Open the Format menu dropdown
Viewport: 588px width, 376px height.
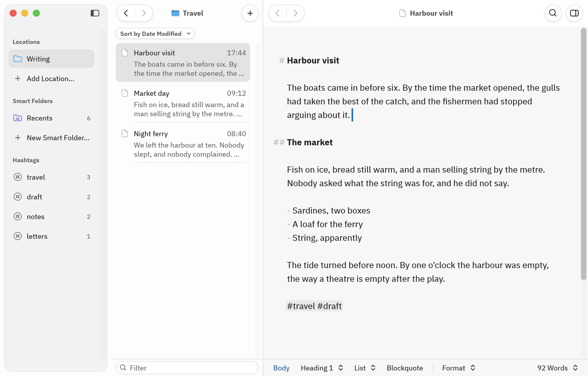459,368
